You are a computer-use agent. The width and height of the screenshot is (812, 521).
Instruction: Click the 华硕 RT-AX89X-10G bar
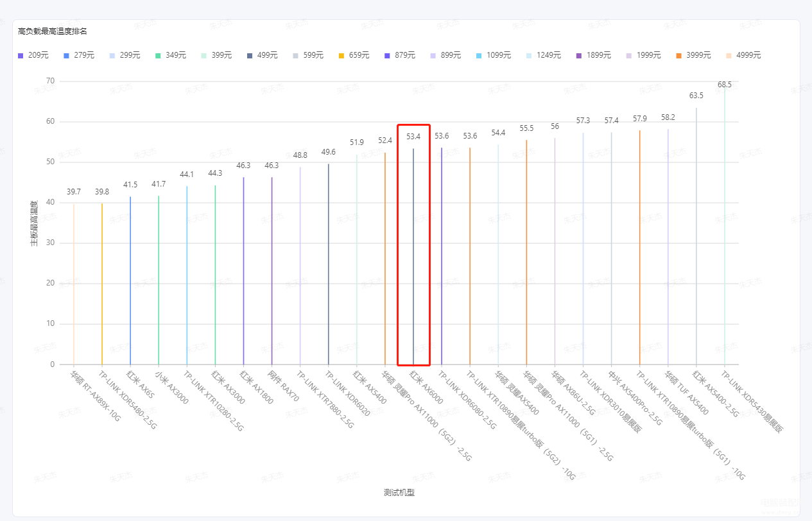coord(74,284)
